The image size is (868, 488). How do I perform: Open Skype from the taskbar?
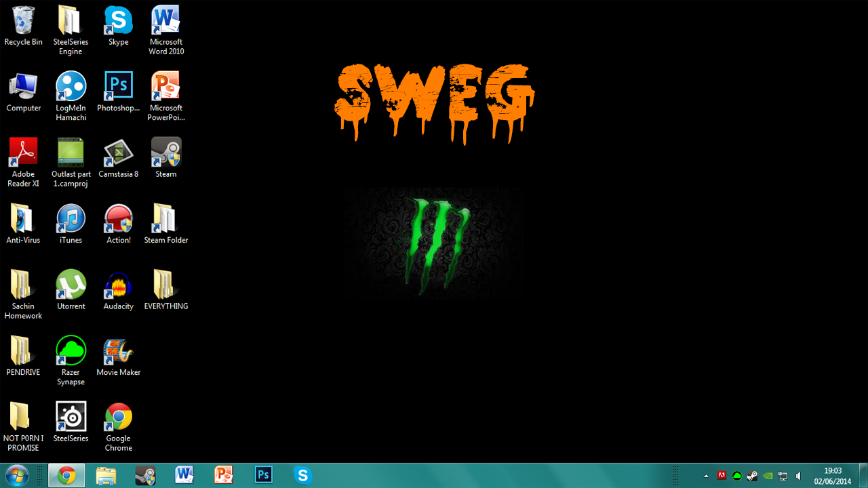pyautogui.click(x=302, y=475)
